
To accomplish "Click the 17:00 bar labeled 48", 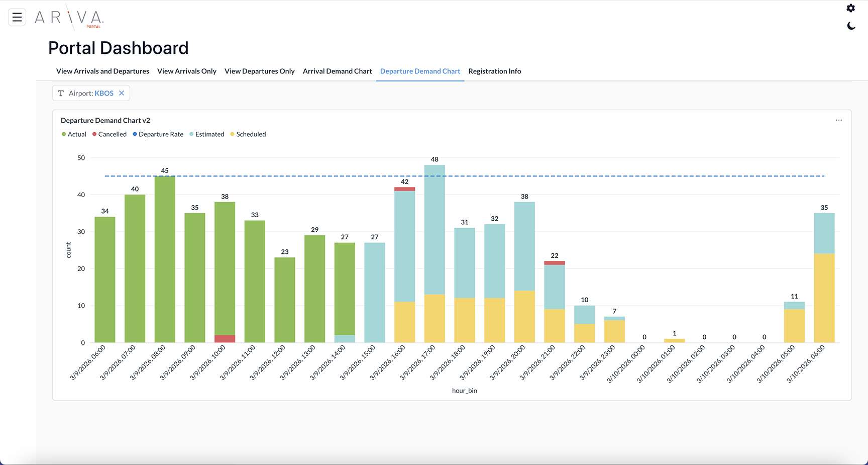I will click(x=435, y=231).
